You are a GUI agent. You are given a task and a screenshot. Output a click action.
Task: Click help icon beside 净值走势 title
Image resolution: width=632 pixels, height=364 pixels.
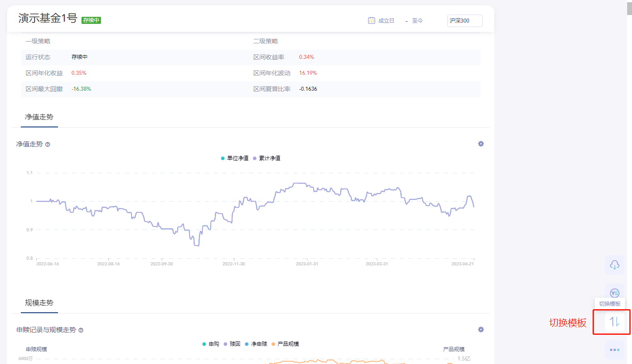[48, 145]
